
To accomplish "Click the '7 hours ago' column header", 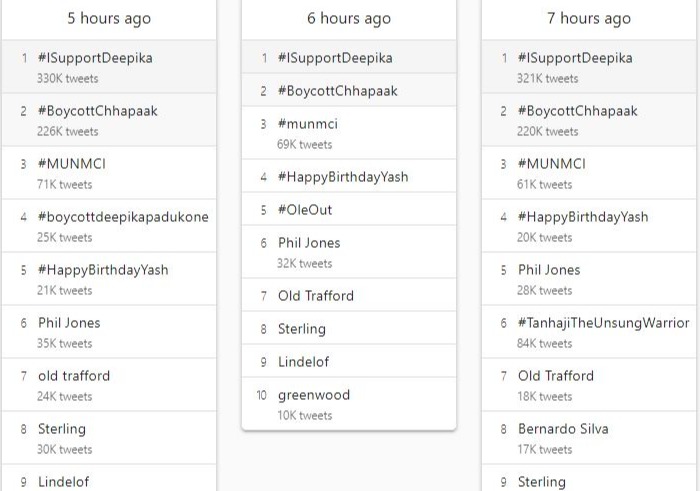I will (589, 19).
